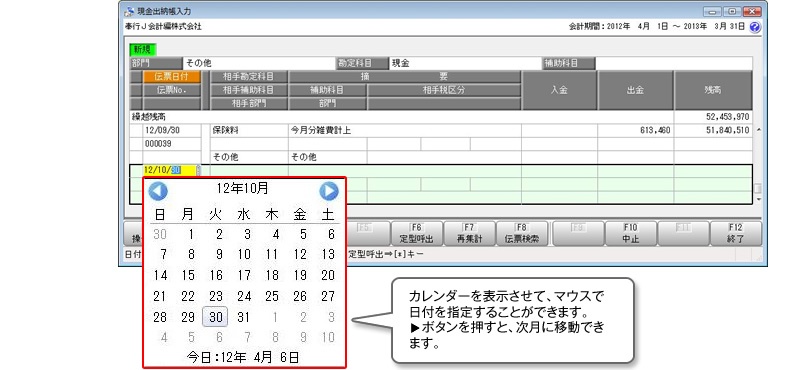Open help with blue question mark icon
The width and height of the screenshot is (800, 370).
(x=755, y=28)
